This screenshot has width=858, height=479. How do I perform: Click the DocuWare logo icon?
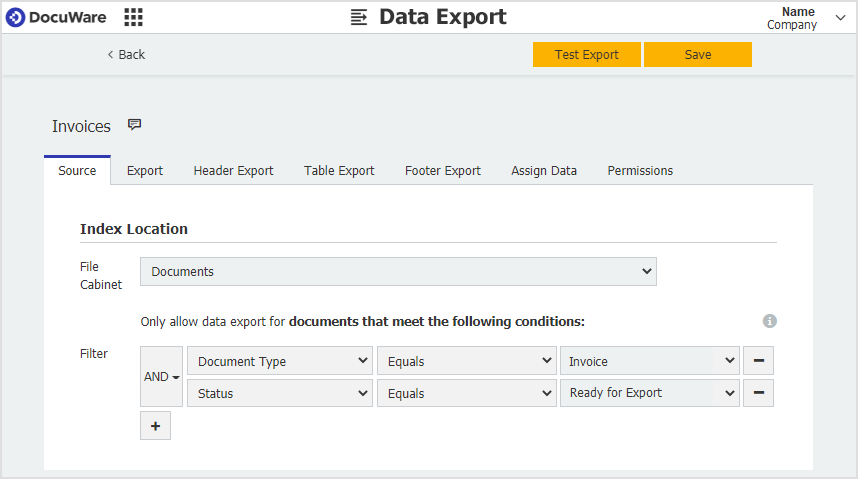coord(16,17)
